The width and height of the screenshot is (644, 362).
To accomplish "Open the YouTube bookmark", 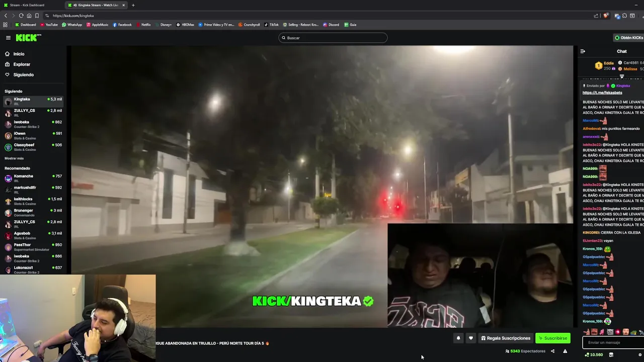I will (49, 25).
